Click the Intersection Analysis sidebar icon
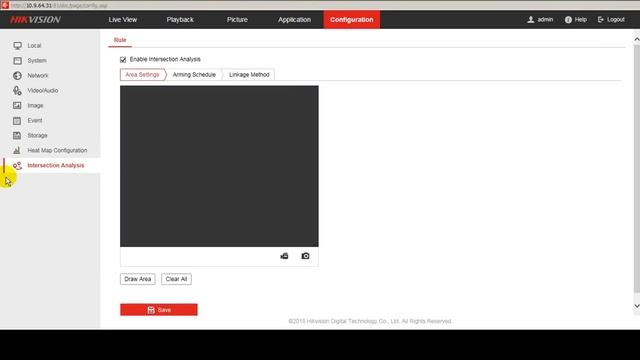This screenshot has height=360, width=640. 17,165
